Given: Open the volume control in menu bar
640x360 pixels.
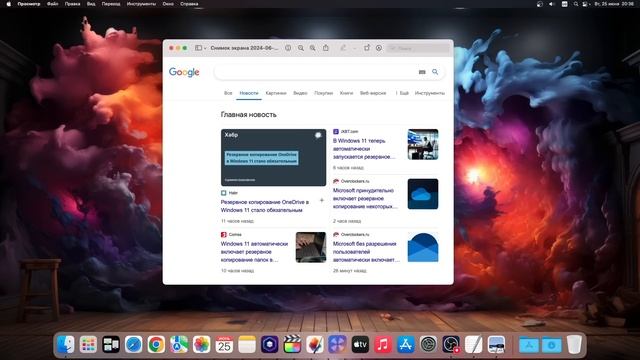Looking at the screenshot, I should 552,4.
